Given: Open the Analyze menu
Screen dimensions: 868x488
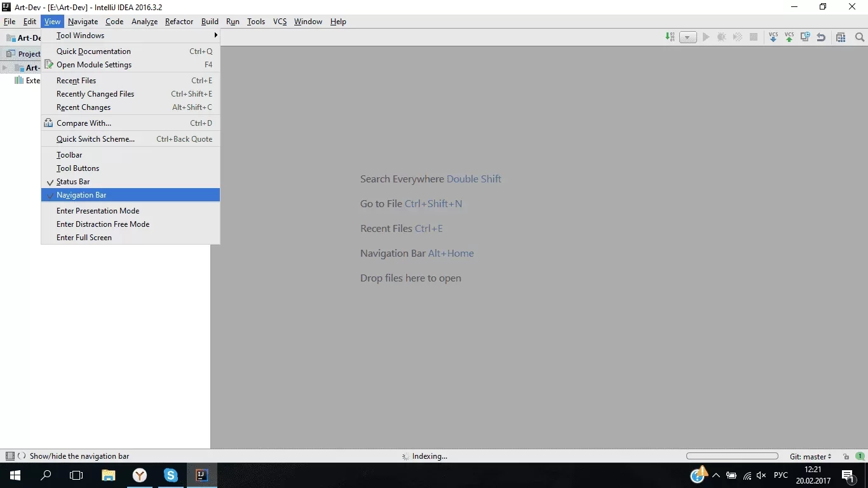Looking at the screenshot, I should coord(144,22).
